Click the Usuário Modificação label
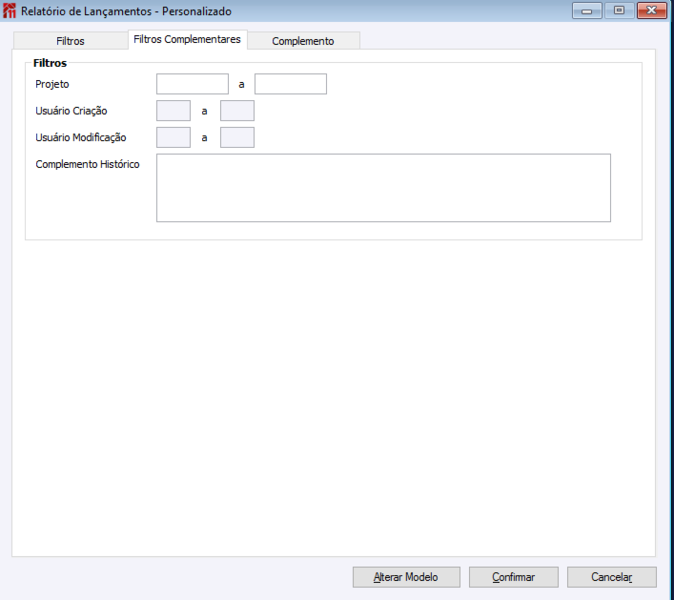Viewport: 674px width, 600px height. tap(81, 138)
